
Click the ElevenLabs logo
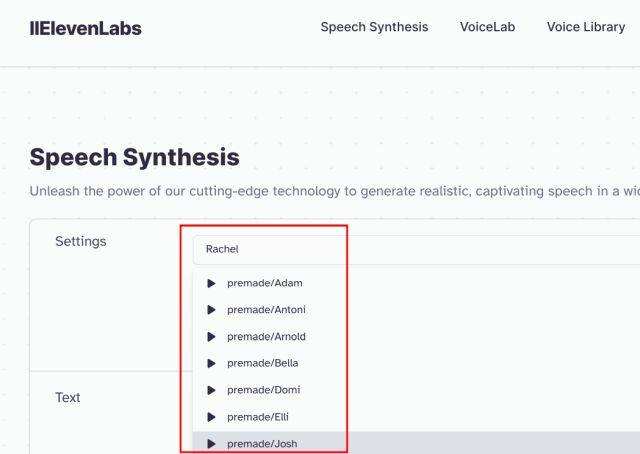point(85,28)
